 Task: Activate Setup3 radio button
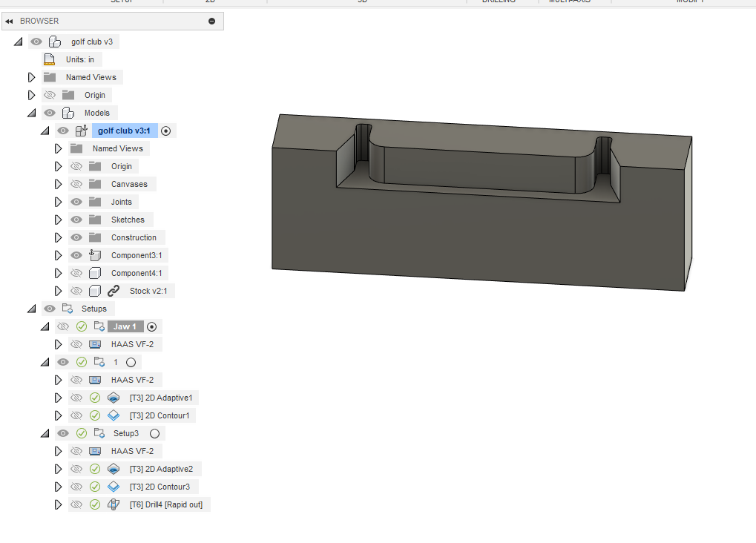154,433
